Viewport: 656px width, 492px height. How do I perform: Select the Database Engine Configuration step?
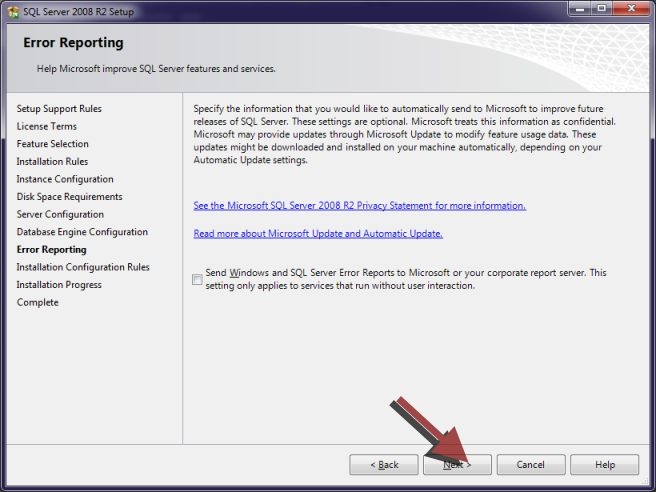[x=82, y=232]
